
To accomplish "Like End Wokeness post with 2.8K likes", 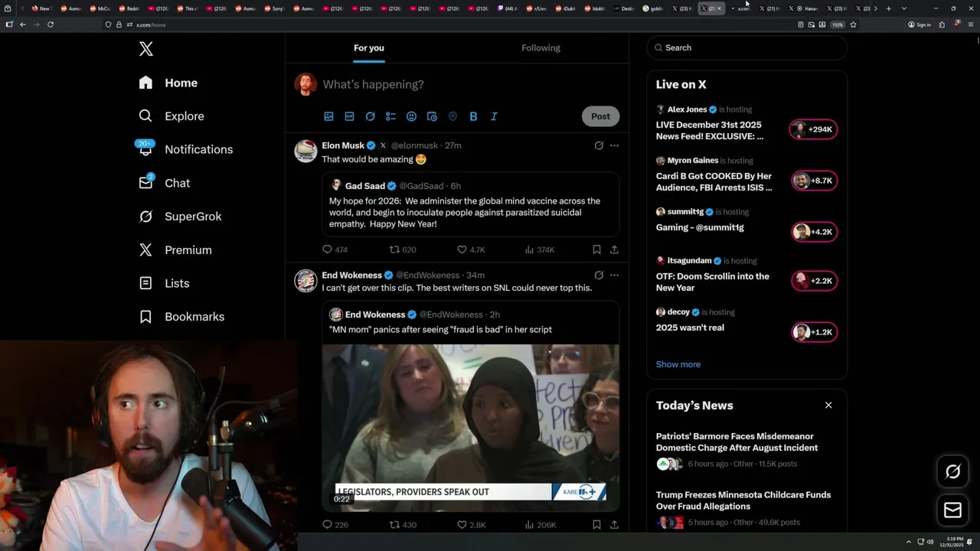I will pyautogui.click(x=471, y=525).
